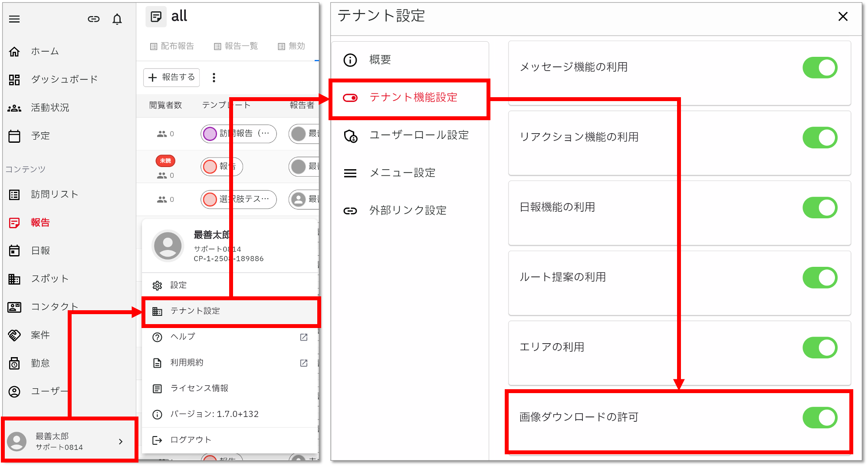Select ログアウト from the user menu

pos(190,440)
